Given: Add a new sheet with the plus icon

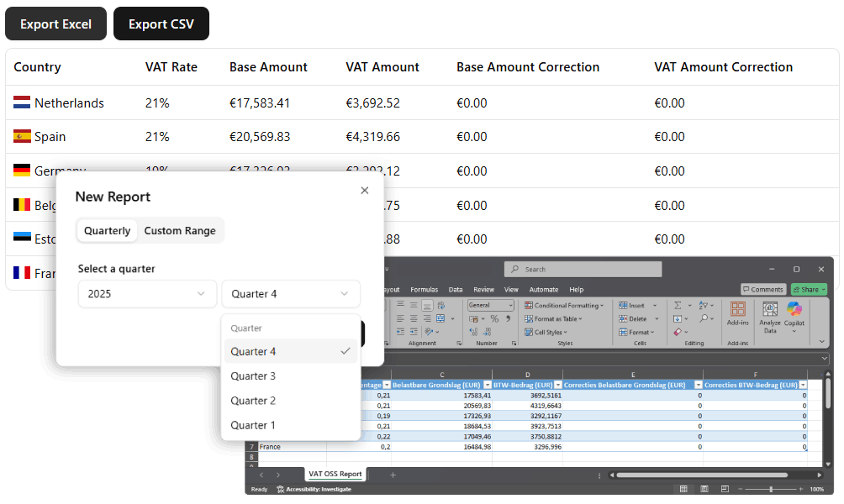Looking at the screenshot, I should [x=392, y=475].
